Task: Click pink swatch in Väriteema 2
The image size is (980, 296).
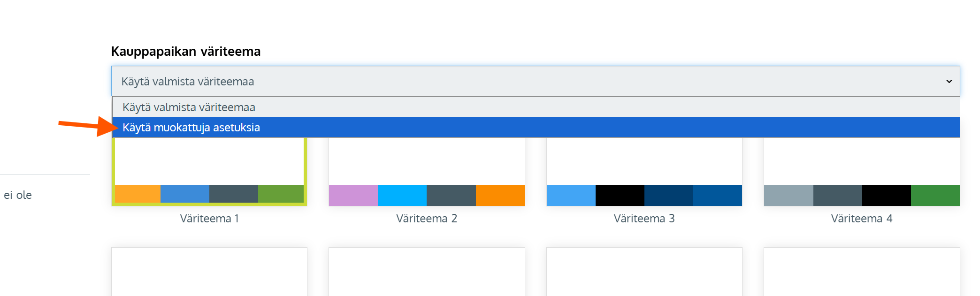Action: pyautogui.click(x=353, y=195)
